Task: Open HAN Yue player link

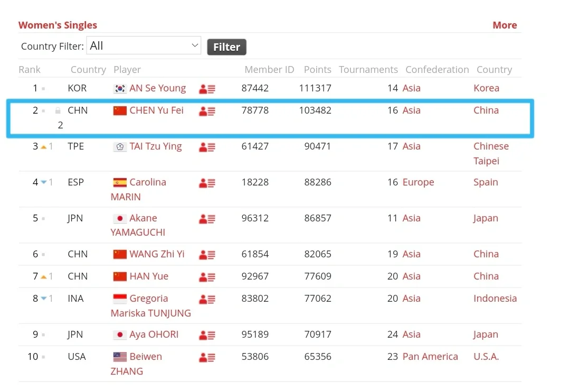Action: coord(149,276)
